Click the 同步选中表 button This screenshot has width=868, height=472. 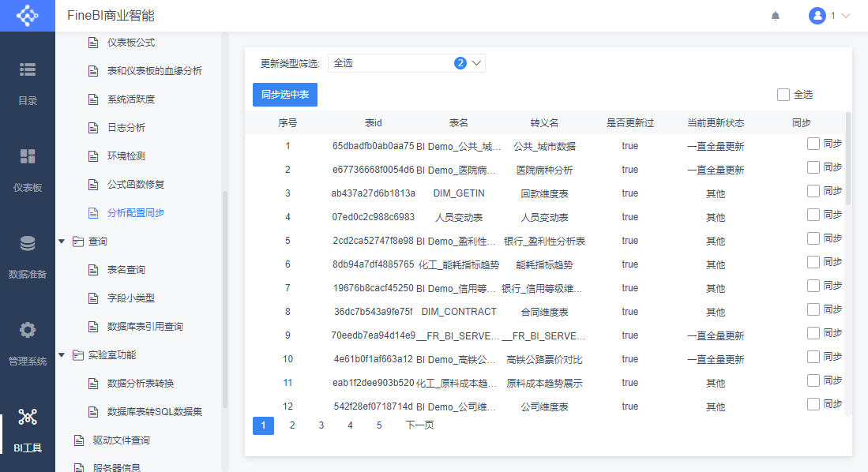(x=285, y=95)
